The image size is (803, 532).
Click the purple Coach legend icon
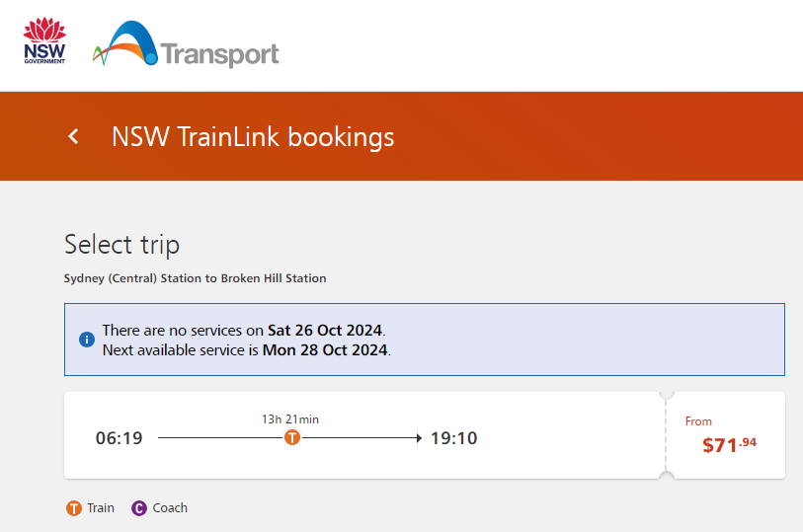[139, 508]
